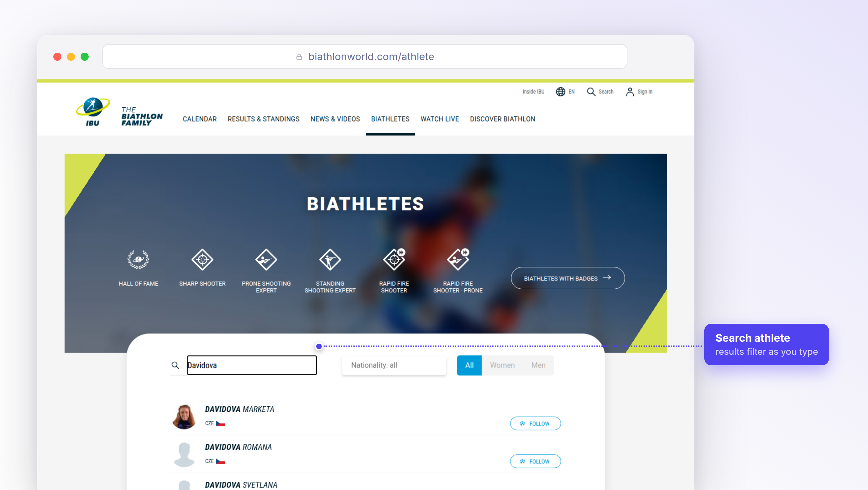Click the browser address bar URL
The width and height of the screenshot is (868, 490).
(x=371, y=57)
